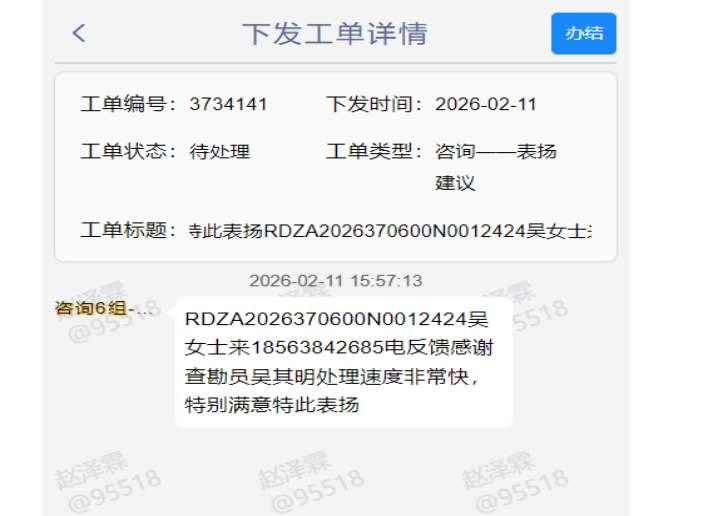This screenshot has width=714, height=516.
Task: Click the 2026-02-11 dispatch date value
Action: [487, 104]
